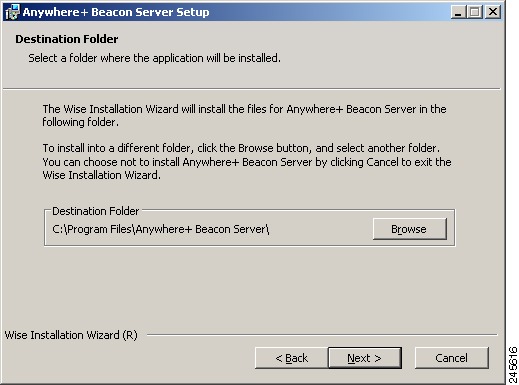Minimize the Beacon Server Setup window
Viewport: 519px width, 385px height.
[458, 12]
